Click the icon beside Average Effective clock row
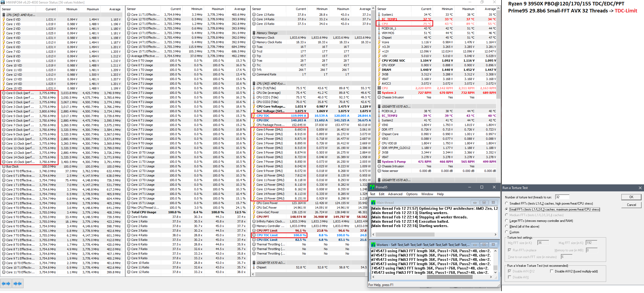 tap(129, 56)
